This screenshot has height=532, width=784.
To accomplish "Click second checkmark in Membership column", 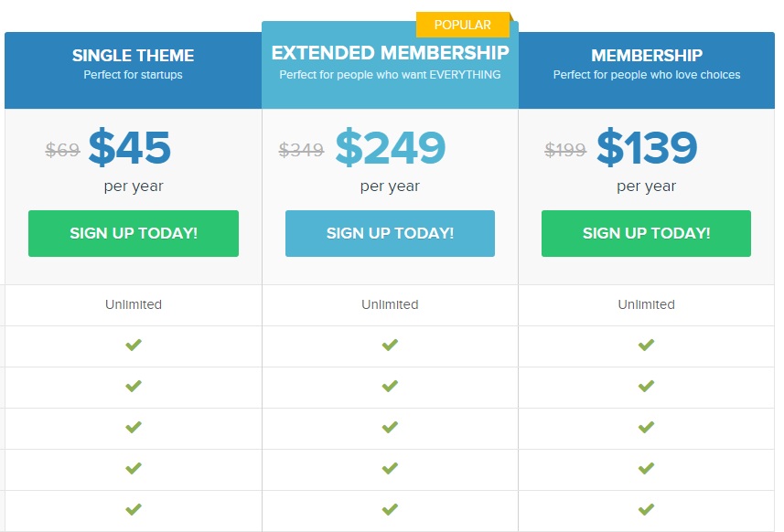I will point(646,386).
